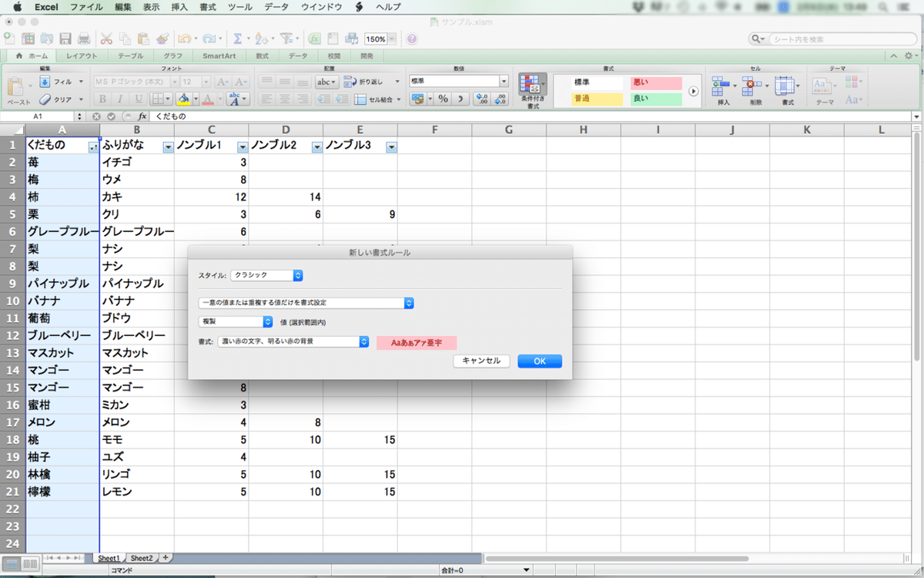Click the increase font size icon
Screen dimensions: 924x578
(x=223, y=81)
